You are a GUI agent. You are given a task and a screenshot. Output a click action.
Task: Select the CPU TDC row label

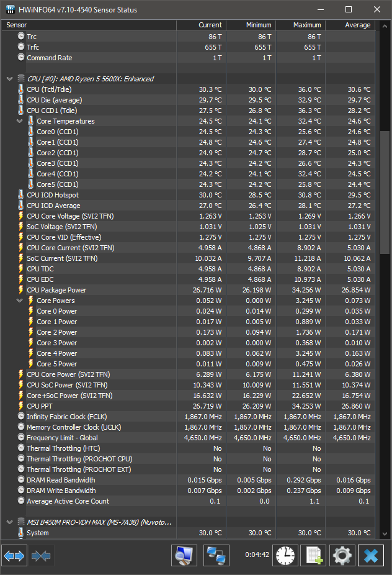click(x=40, y=269)
